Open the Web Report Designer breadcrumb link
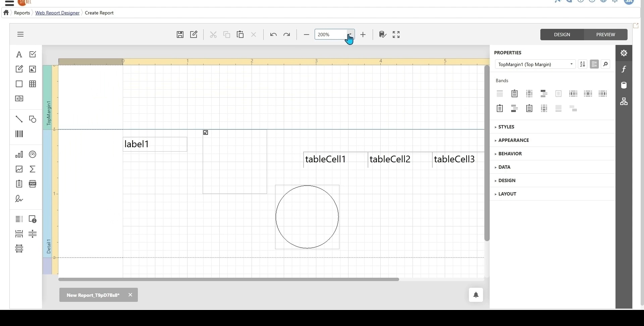Image resolution: width=644 pixels, height=326 pixels. pyautogui.click(x=57, y=13)
